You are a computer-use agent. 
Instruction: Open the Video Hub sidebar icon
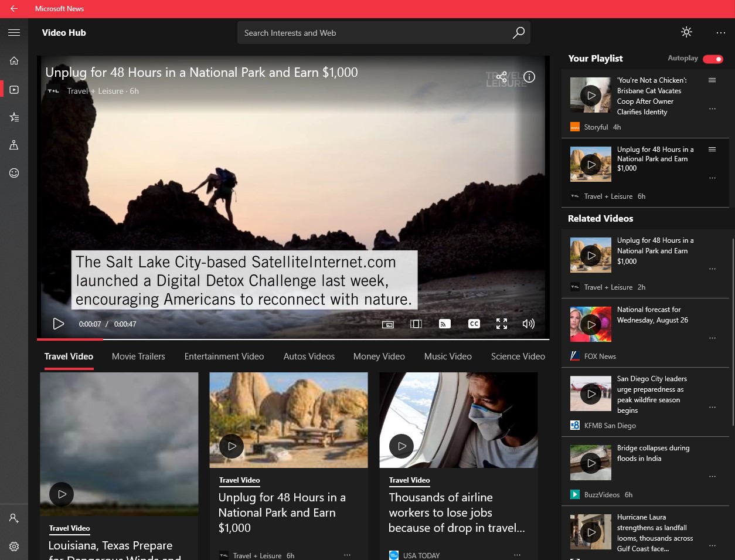coord(14,90)
